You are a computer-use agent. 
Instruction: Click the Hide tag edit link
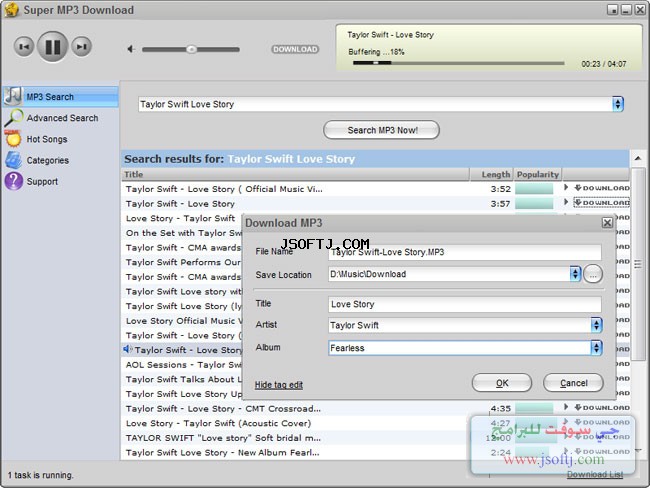click(279, 385)
